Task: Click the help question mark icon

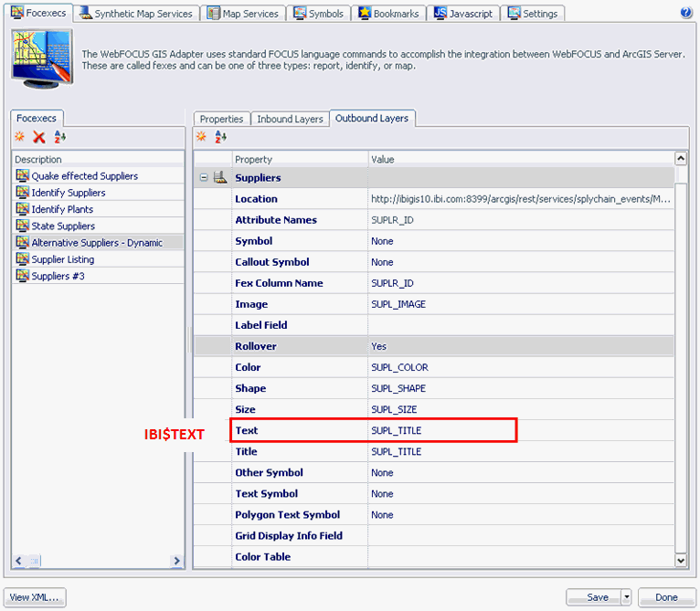Action: pos(685,13)
